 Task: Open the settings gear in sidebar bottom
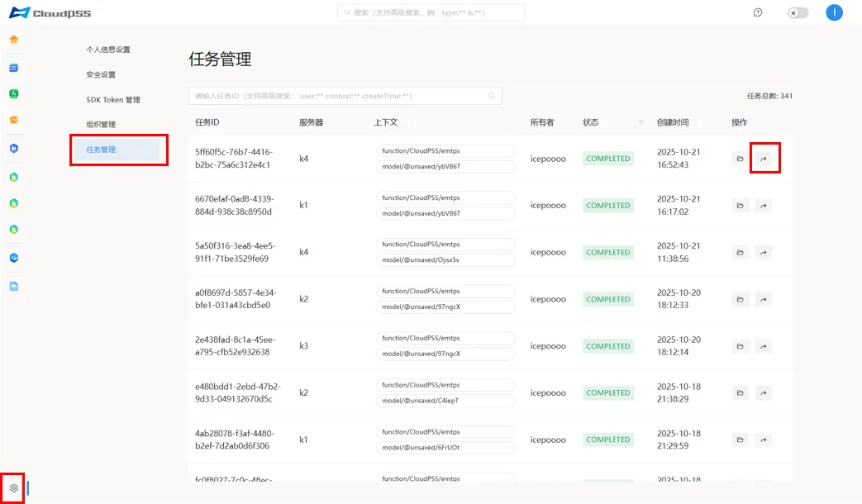[x=14, y=488]
